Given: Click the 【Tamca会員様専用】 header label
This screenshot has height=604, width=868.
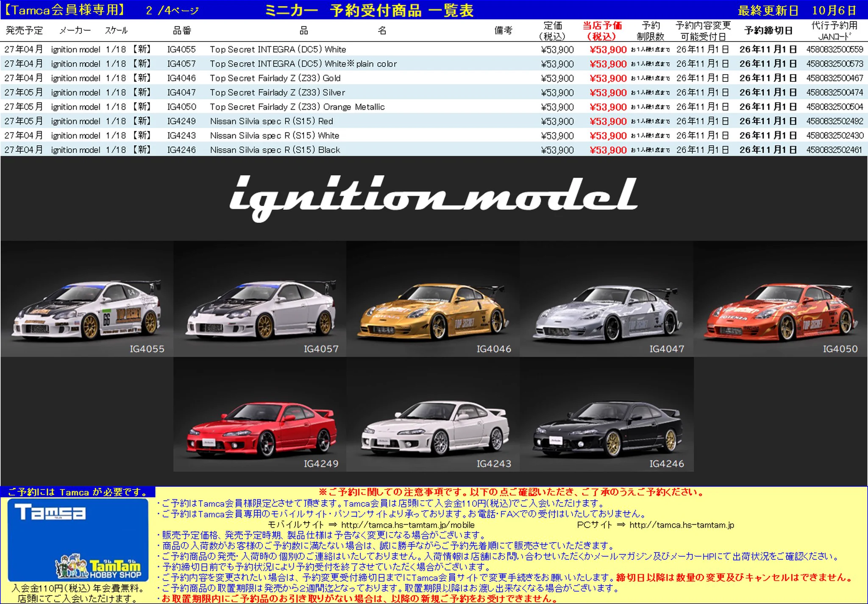Looking at the screenshot, I should click(x=66, y=10).
